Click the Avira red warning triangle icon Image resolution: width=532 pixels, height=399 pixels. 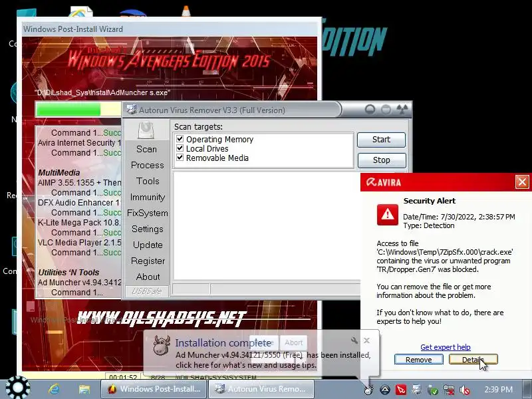coord(388,214)
